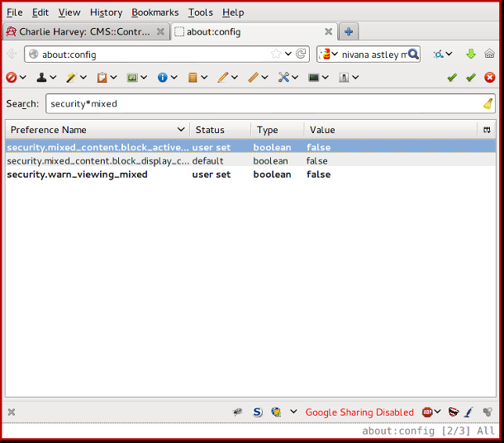Open the Bookmarks menu
Viewport: 504px width, 443px height.
point(155,12)
